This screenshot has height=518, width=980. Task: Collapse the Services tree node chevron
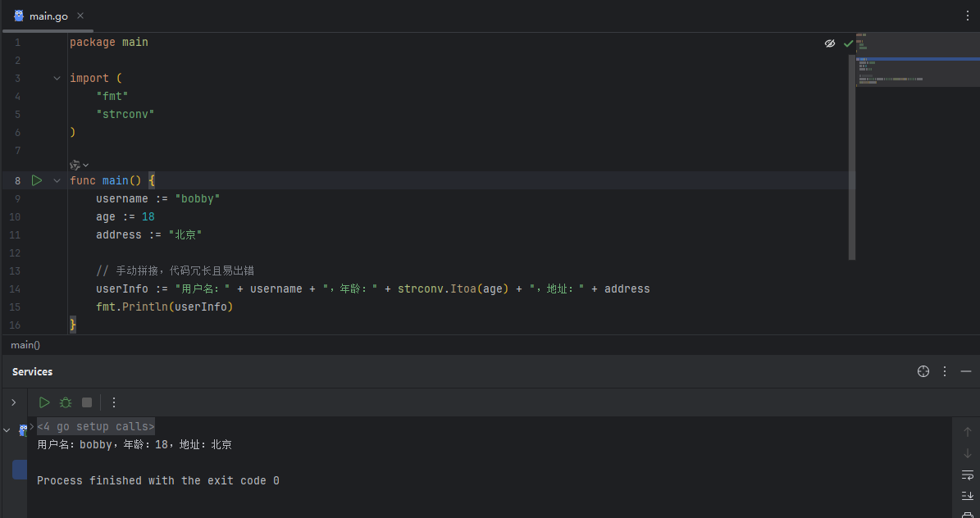[7, 430]
